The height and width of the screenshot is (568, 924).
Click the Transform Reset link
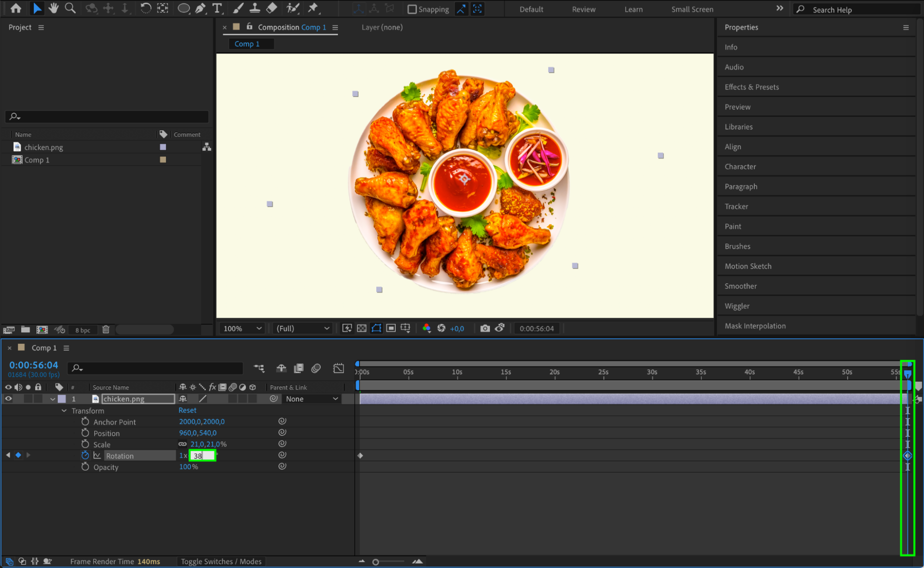click(187, 410)
